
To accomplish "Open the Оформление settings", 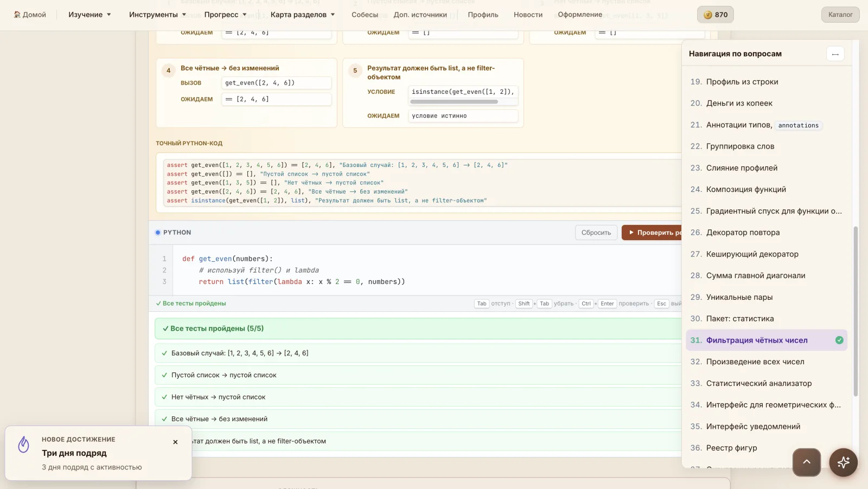I will point(580,15).
